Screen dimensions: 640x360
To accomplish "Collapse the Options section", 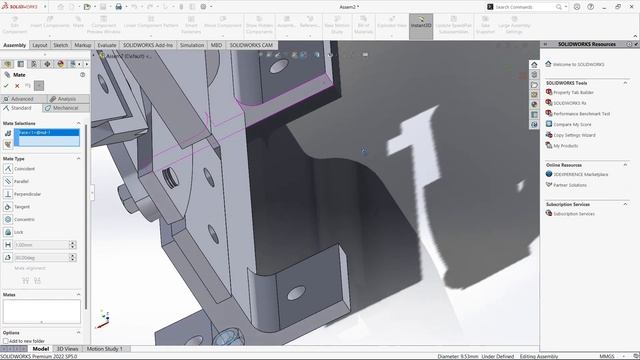I will click(x=78, y=333).
